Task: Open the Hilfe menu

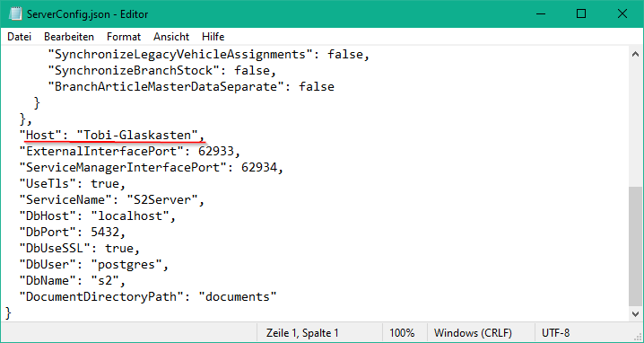Action: point(213,37)
